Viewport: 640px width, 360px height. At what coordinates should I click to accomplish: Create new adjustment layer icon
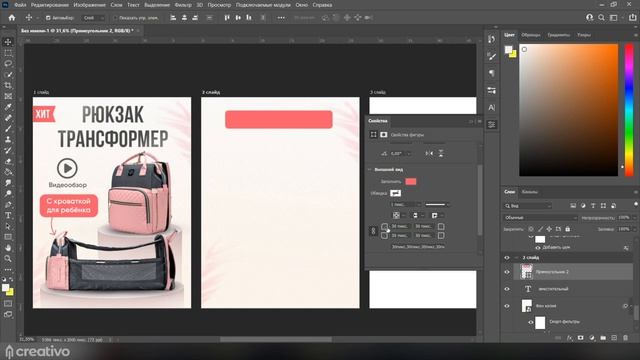pyautogui.click(x=592, y=338)
